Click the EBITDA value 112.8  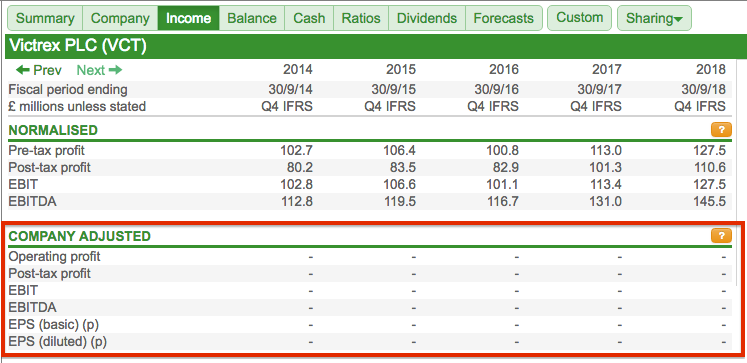point(297,202)
